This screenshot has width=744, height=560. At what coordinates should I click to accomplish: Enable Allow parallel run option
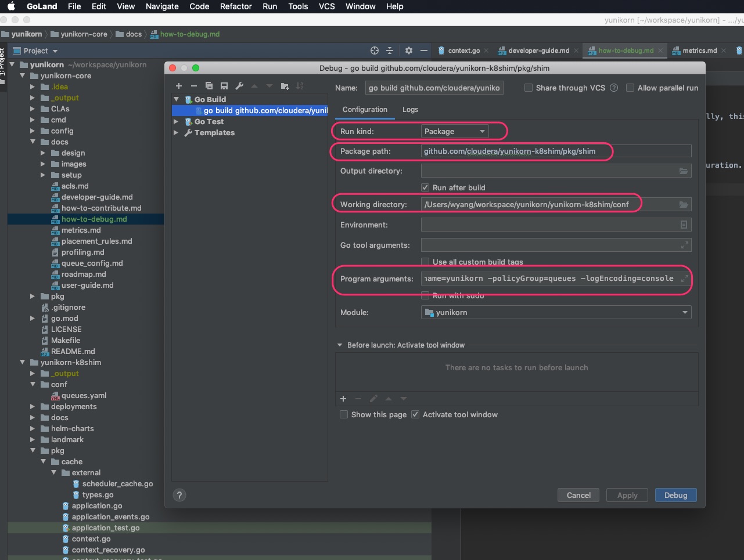tap(630, 88)
